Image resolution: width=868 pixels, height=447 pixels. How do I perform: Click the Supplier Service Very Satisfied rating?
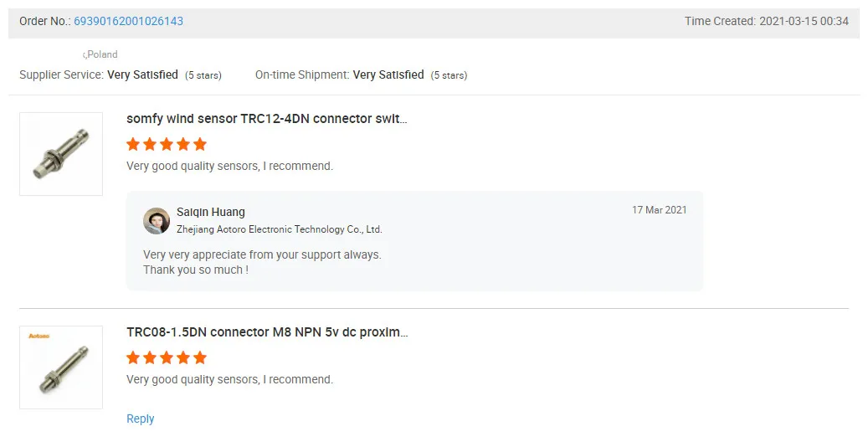click(x=142, y=75)
